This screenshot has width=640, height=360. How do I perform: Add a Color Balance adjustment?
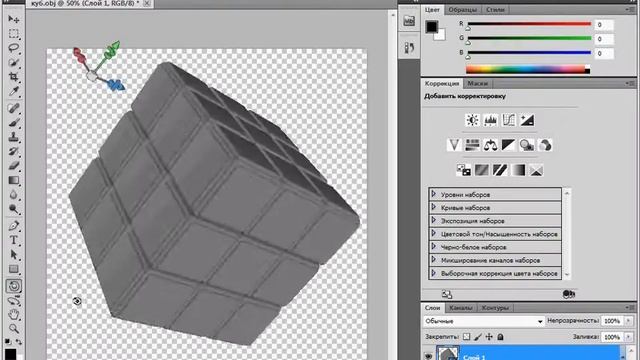click(490, 145)
